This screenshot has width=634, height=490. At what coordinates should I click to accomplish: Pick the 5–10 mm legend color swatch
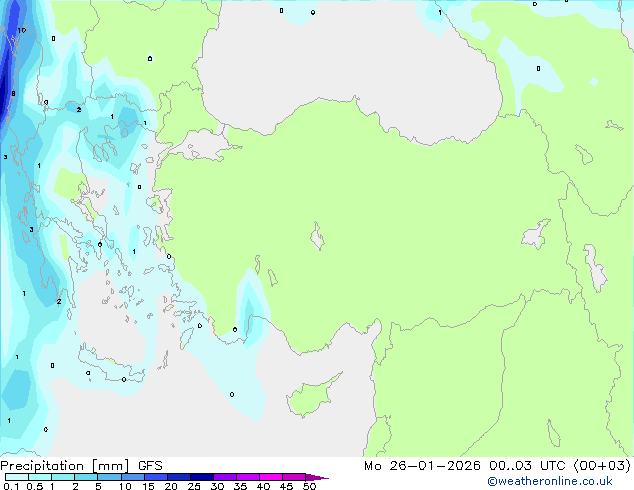pyautogui.click(x=109, y=477)
